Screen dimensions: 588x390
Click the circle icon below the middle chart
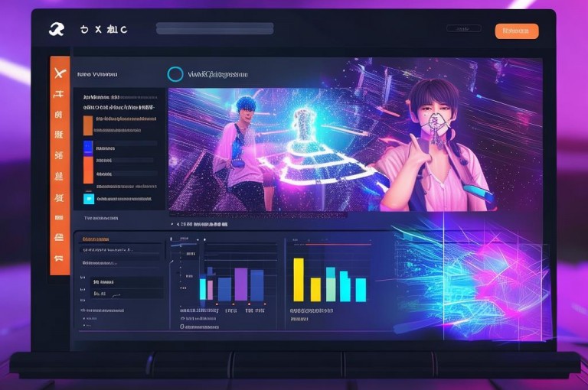(182, 327)
